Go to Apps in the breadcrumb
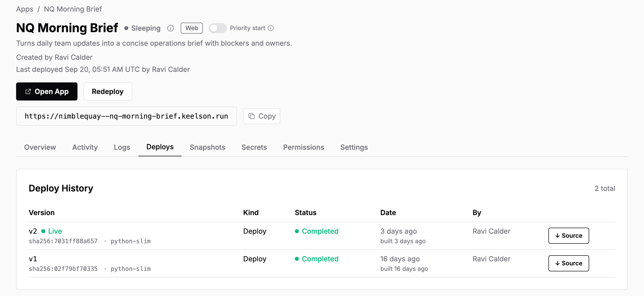The image size is (644, 296). [25, 9]
